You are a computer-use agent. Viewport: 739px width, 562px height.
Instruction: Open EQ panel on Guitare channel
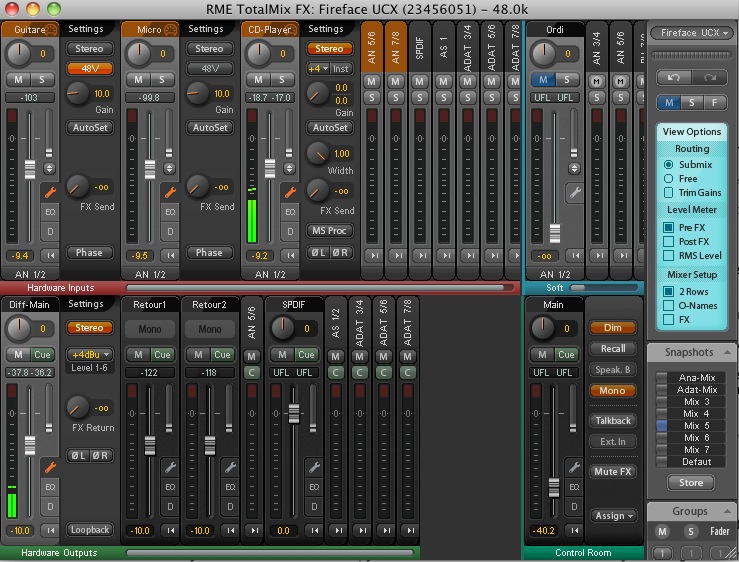pyautogui.click(x=50, y=212)
